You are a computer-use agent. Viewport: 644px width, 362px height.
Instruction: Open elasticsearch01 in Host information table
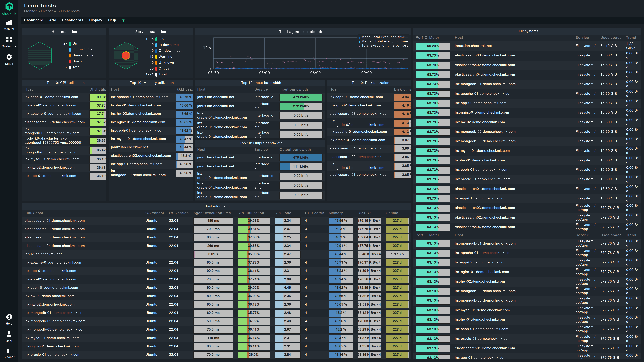point(55,220)
